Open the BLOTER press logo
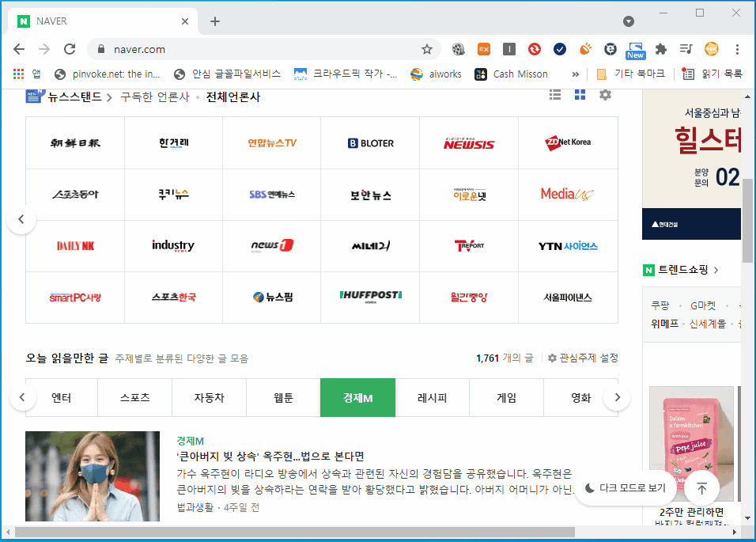 pyautogui.click(x=370, y=143)
